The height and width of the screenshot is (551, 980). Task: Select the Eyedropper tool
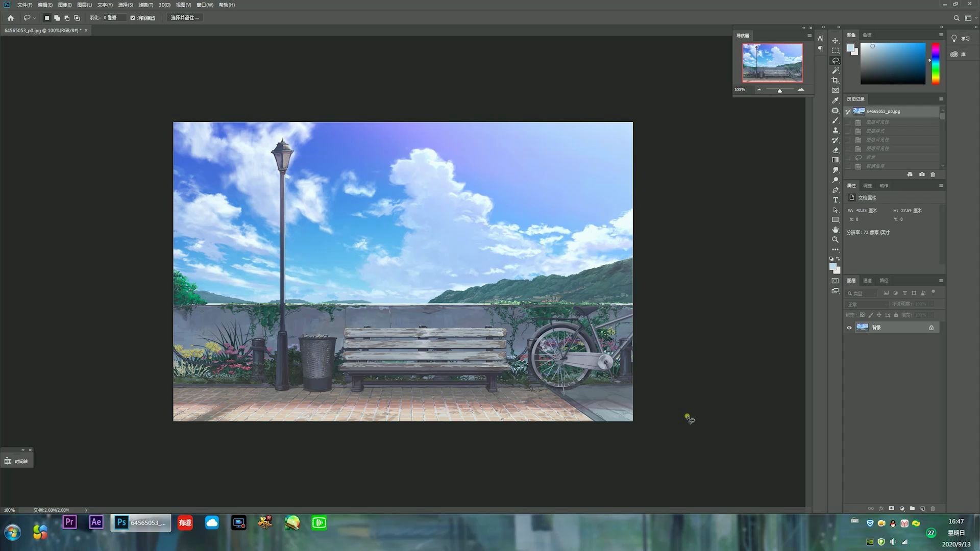835,101
